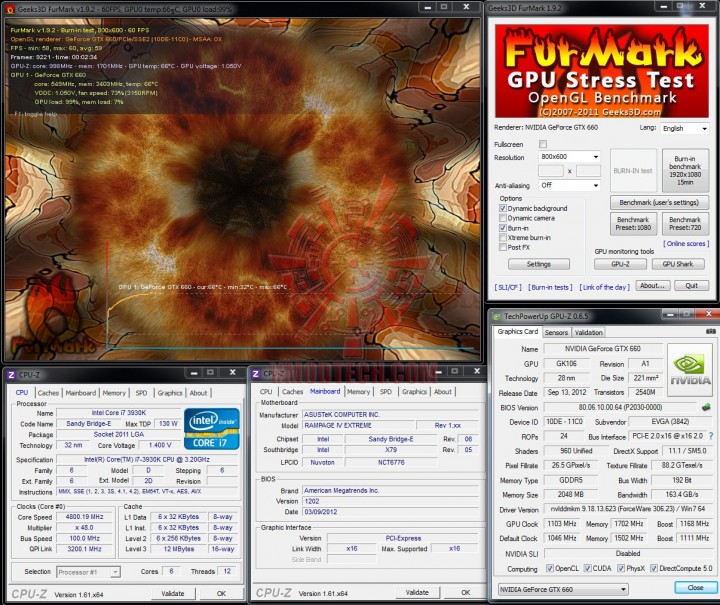Toggle DirectCompute 5.0 checkbox

coord(654,568)
